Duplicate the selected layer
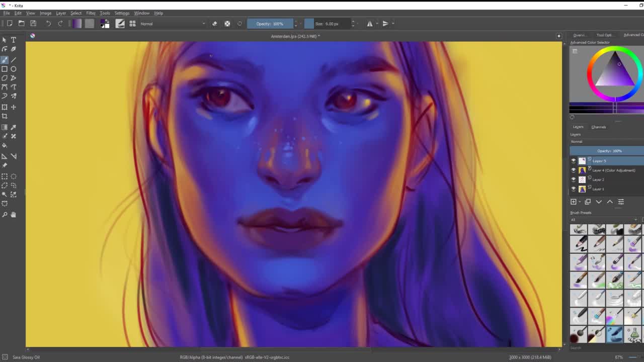Image resolution: width=644 pixels, height=362 pixels. 588,202
